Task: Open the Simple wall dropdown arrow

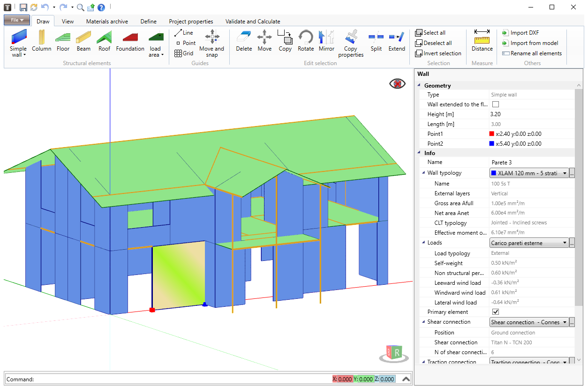Action: (24, 55)
